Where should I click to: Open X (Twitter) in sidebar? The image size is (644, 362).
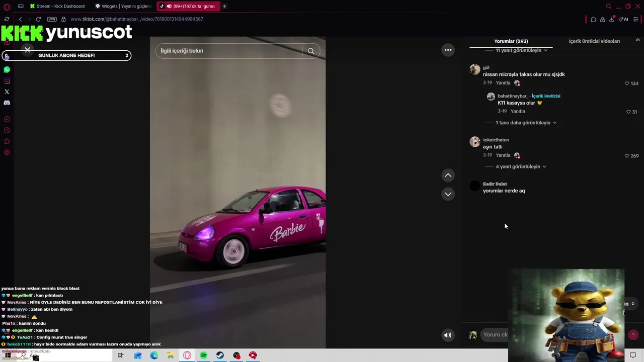[x=7, y=92]
